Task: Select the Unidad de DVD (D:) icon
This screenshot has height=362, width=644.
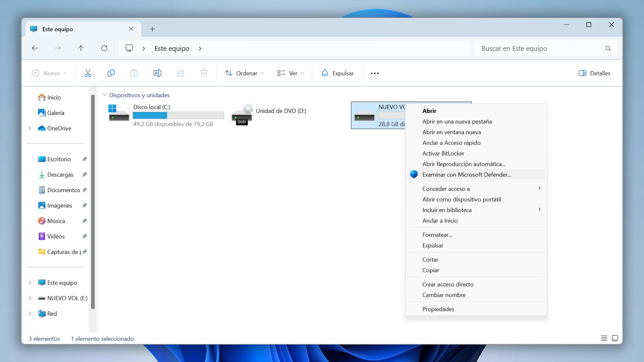Action: point(242,115)
